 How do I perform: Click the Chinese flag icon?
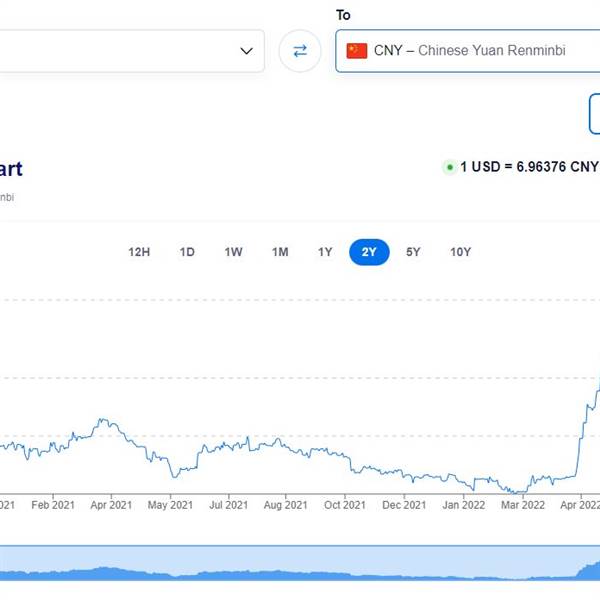(357, 50)
